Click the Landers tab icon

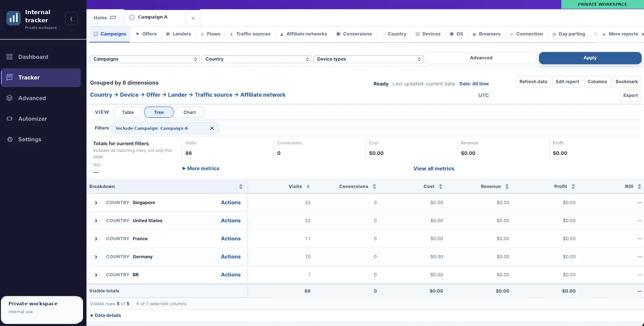pos(168,34)
